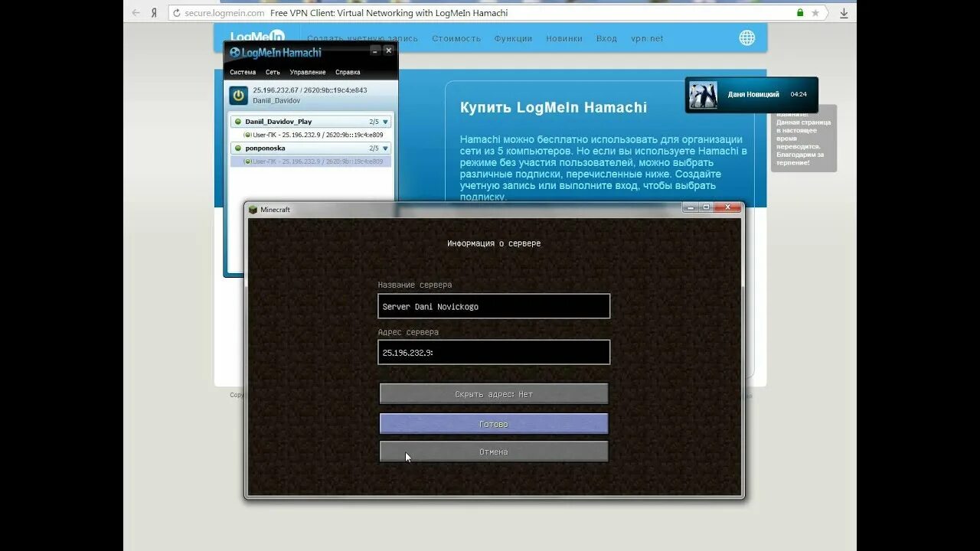Close the Minecraft window

click(x=728, y=207)
